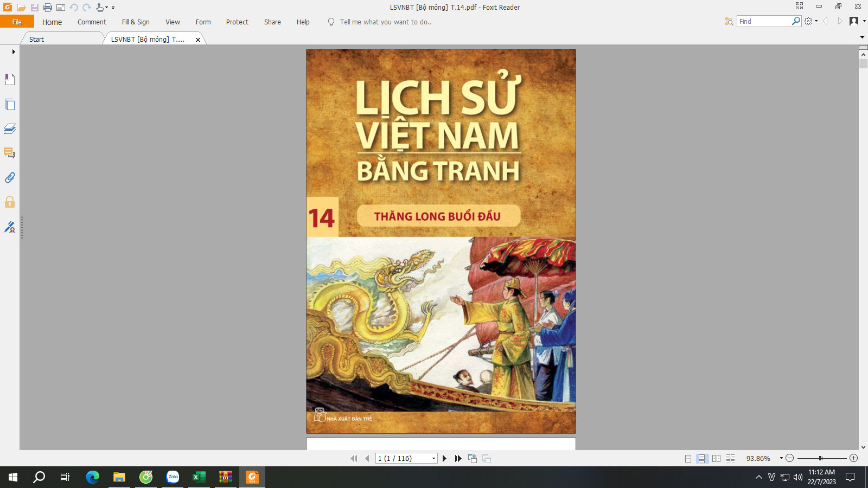Redo the last action
The image size is (868, 488).
87,8
